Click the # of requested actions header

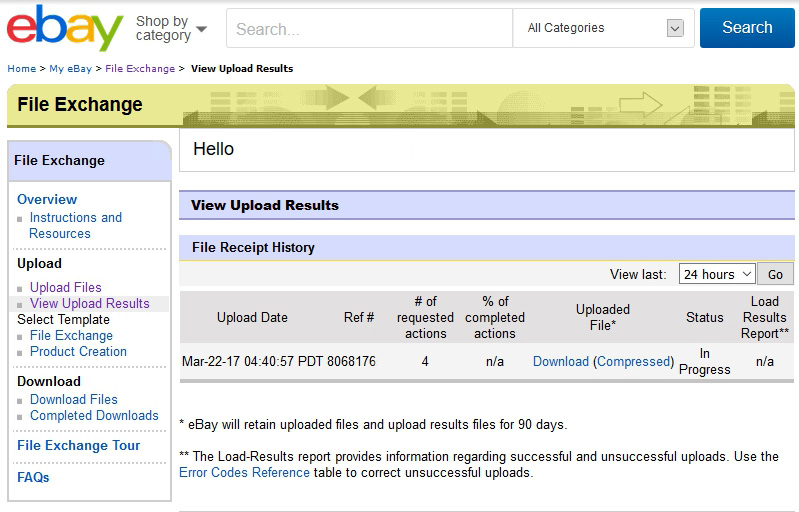(x=425, y=317)
